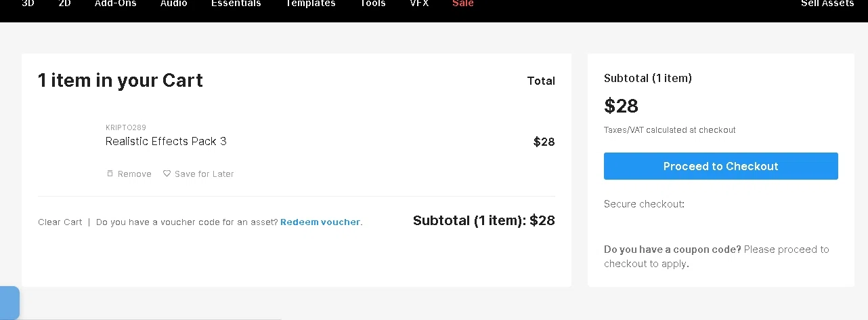
Task: Visit the KRIPTO289 publisher page
Action: click(x=126, y=127)
